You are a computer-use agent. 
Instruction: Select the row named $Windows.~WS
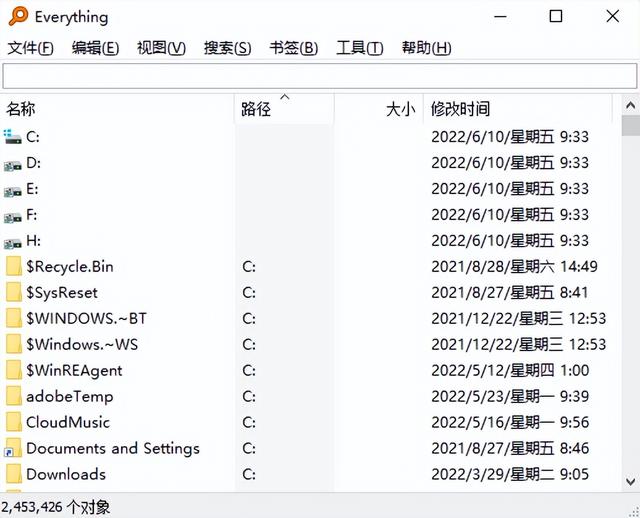(310, 344)
